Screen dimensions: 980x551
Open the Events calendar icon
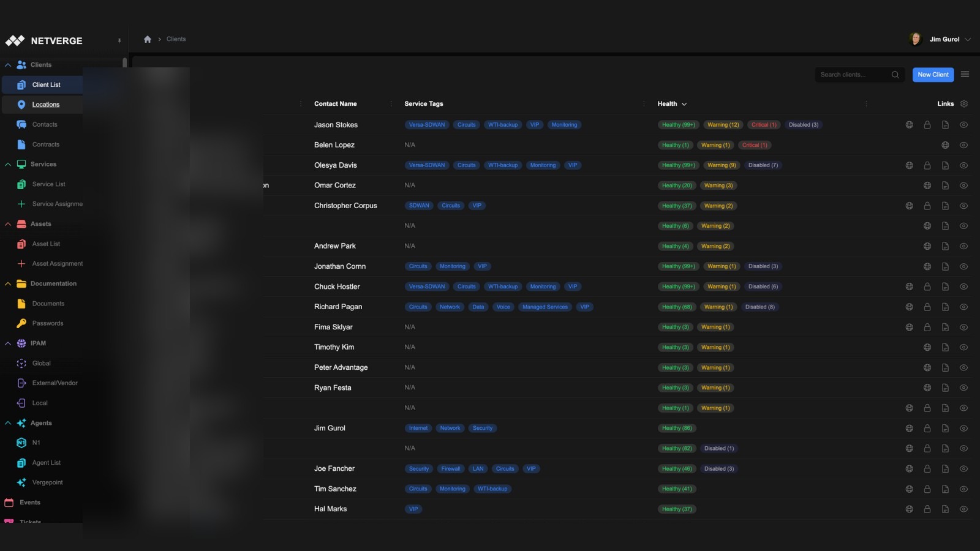click(9, 502)
